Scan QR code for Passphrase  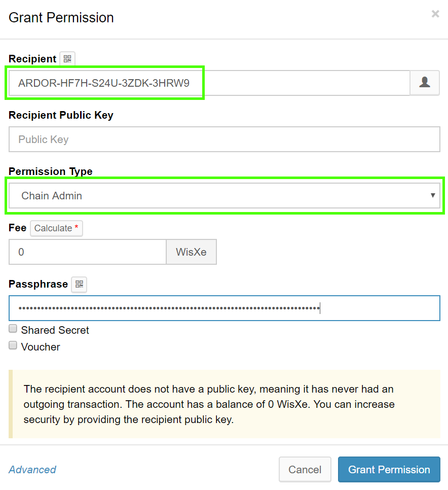click(x=79, y=285)
